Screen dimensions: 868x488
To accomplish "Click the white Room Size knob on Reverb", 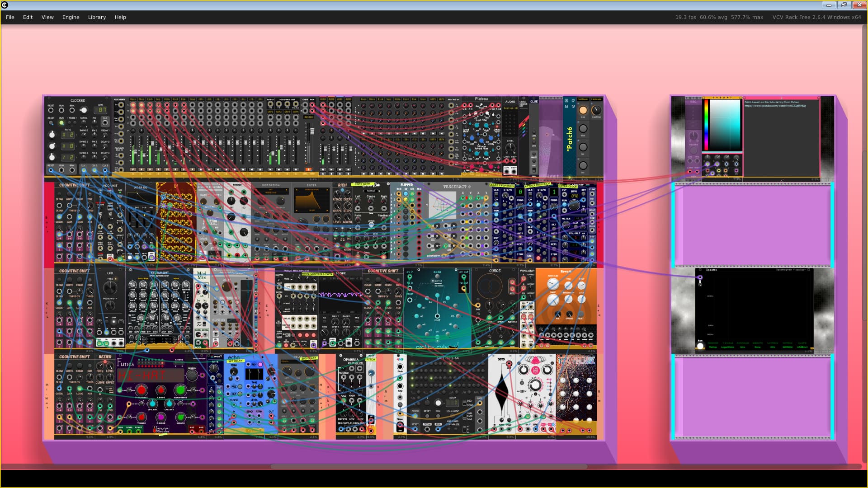I will pos(552,284).
